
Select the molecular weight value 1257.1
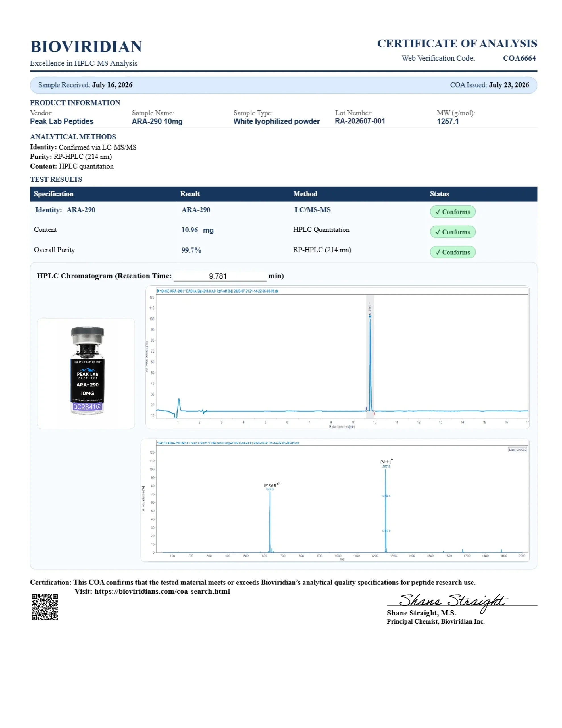click(448, 121)
